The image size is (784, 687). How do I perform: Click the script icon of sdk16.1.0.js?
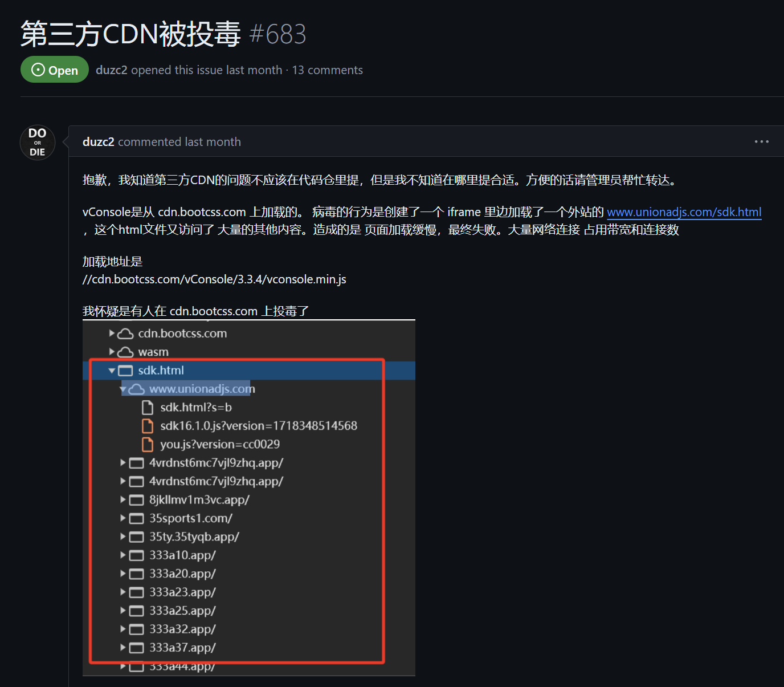(x=148, y=426)
